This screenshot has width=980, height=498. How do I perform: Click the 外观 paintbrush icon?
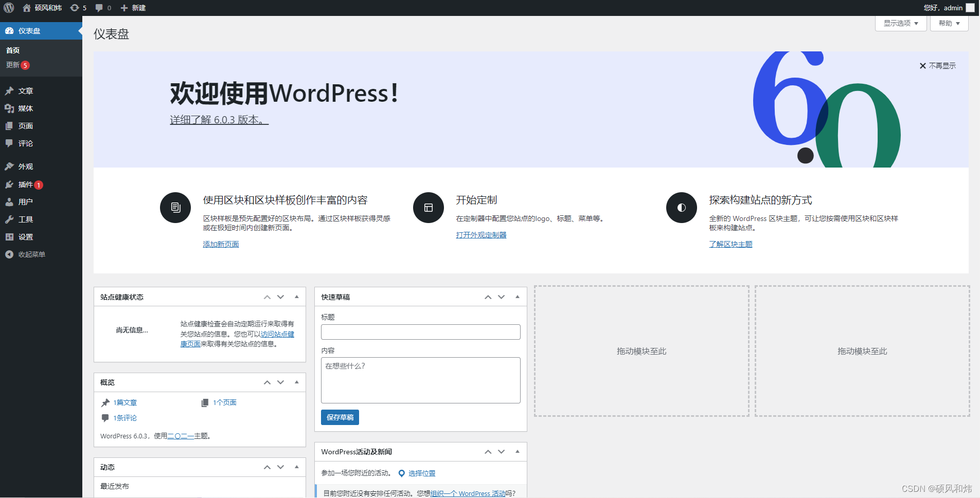tap(9, 167)
